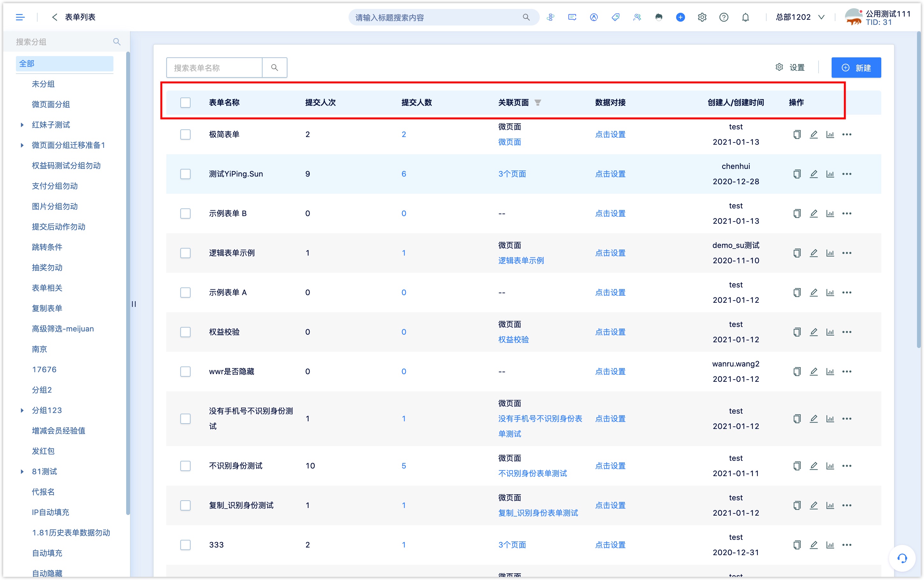Check the 示例表单 A row checkbox
924x580 pixels.
185,292
